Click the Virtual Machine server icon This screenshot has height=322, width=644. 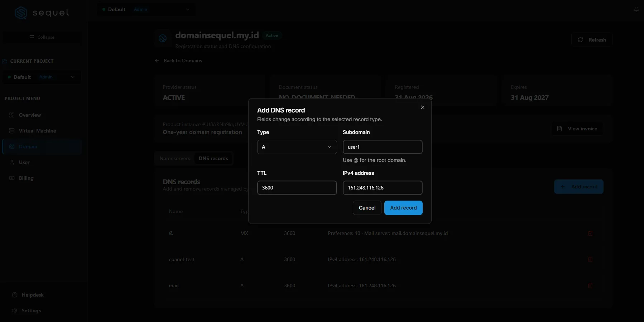[x=12, y=131]
